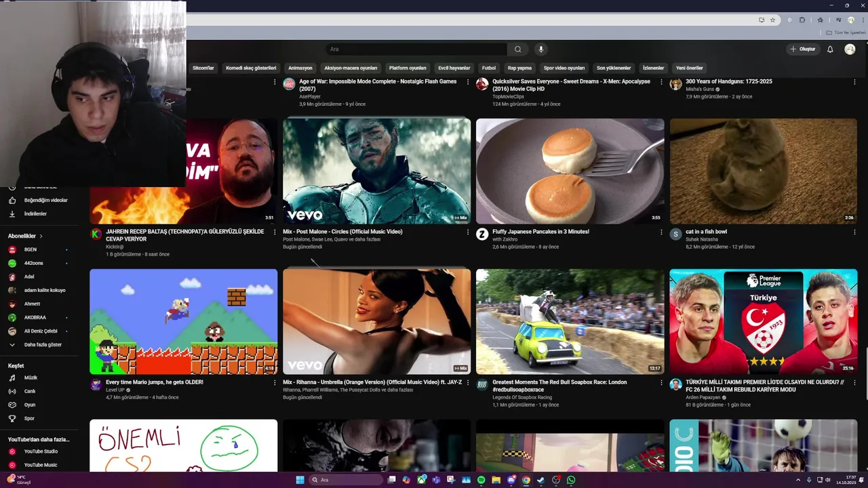Open YouTube account avatar menu
868x488 pixels.
click(x=850, y=49)
